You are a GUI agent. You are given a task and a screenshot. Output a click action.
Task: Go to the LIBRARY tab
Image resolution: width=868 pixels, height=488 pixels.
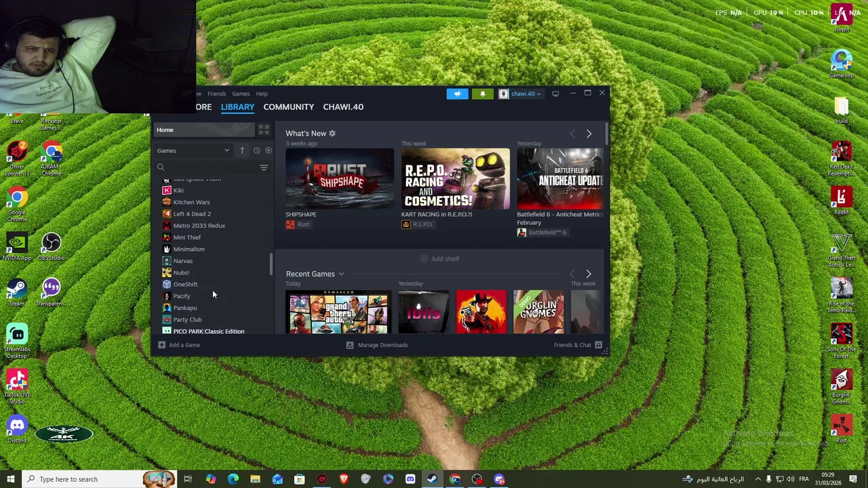click(x=237, y=106)
